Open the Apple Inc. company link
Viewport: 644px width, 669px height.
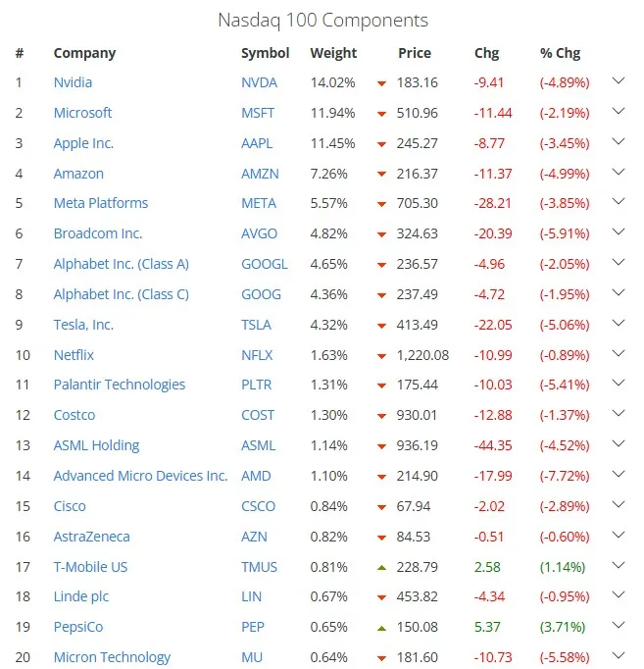pos(83,143)
